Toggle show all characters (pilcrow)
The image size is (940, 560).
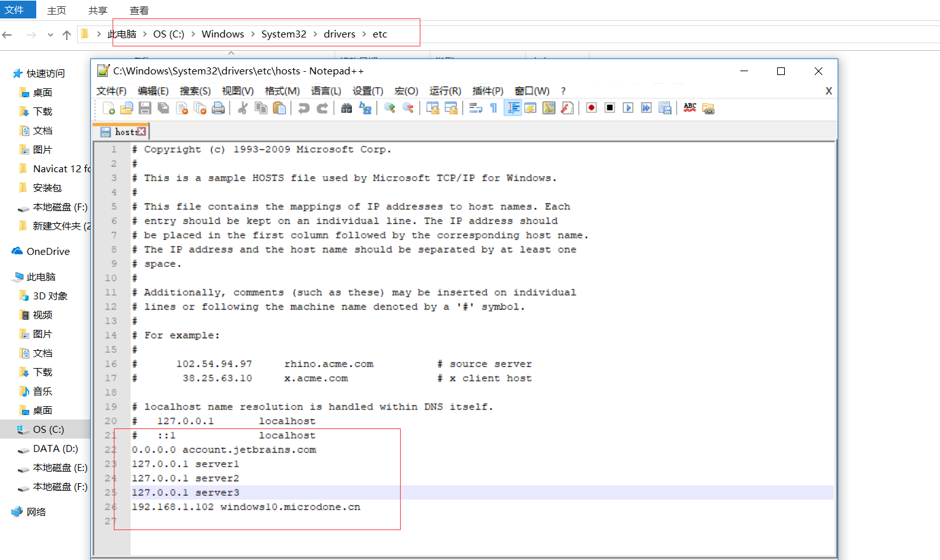(x=494, y=108)
